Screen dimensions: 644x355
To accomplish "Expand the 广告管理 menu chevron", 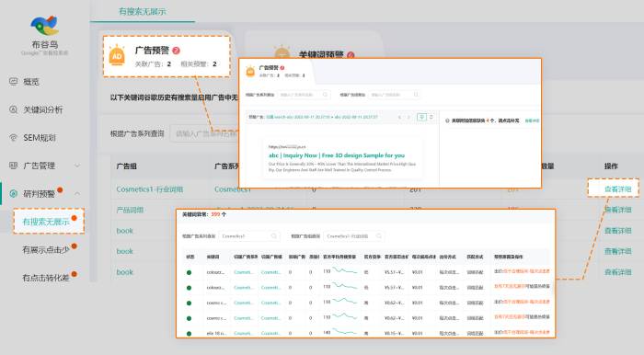I will (76, 166).
